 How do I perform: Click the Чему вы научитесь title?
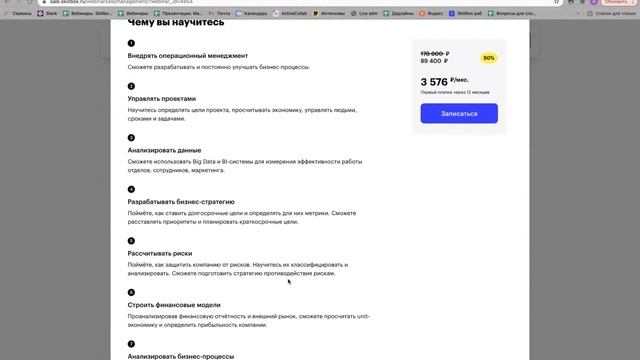(x=176, y=22)
